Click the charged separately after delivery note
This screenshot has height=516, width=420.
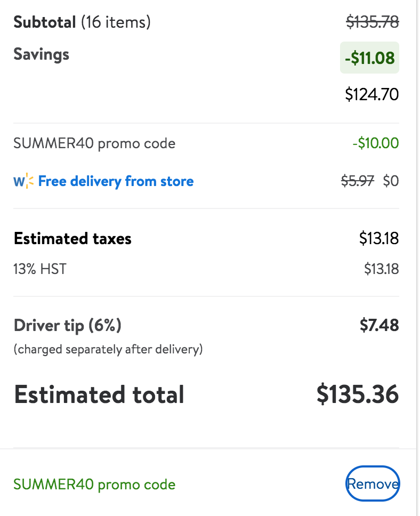coord(108,349)
